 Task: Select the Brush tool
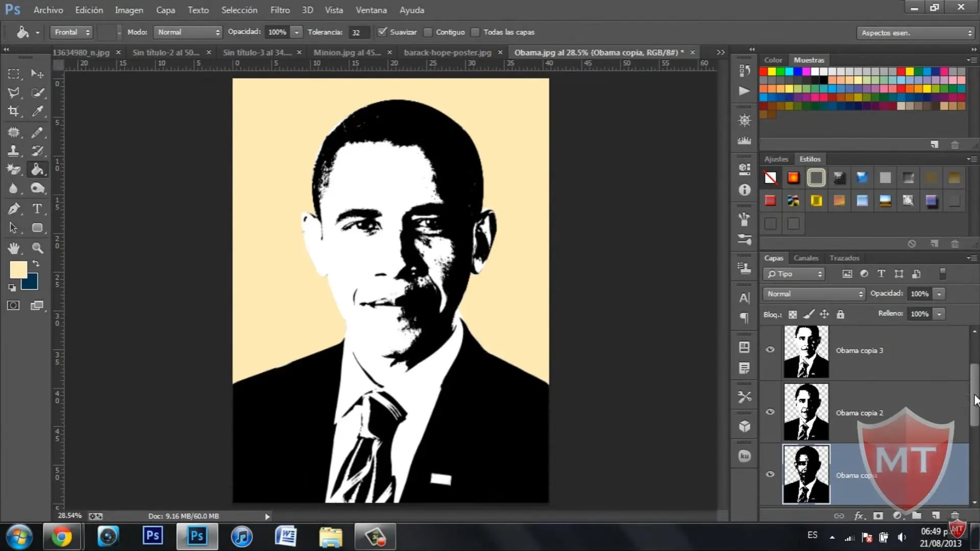[37, 133]
